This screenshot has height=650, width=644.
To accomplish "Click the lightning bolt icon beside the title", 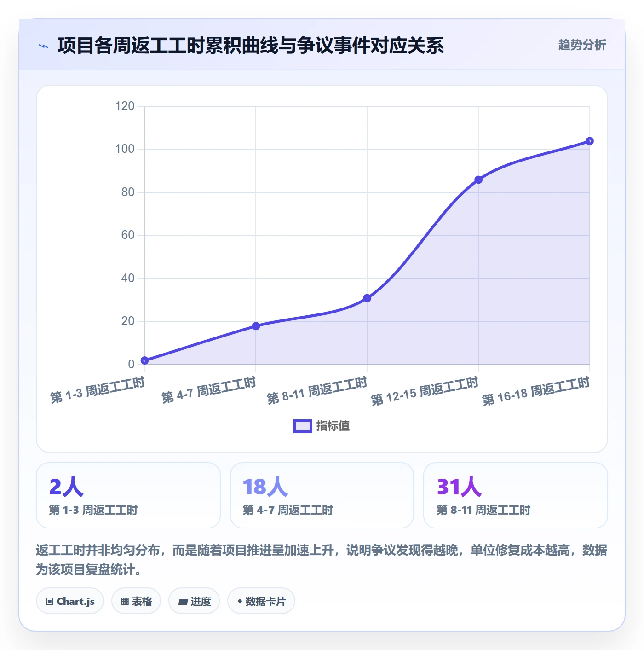I will pos(44,46).
